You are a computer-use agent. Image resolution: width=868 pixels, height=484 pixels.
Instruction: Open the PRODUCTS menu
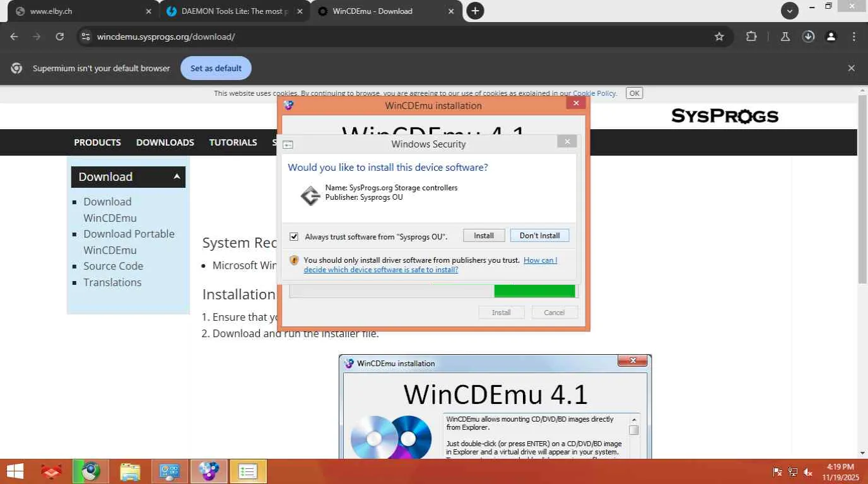pos(97,142)
